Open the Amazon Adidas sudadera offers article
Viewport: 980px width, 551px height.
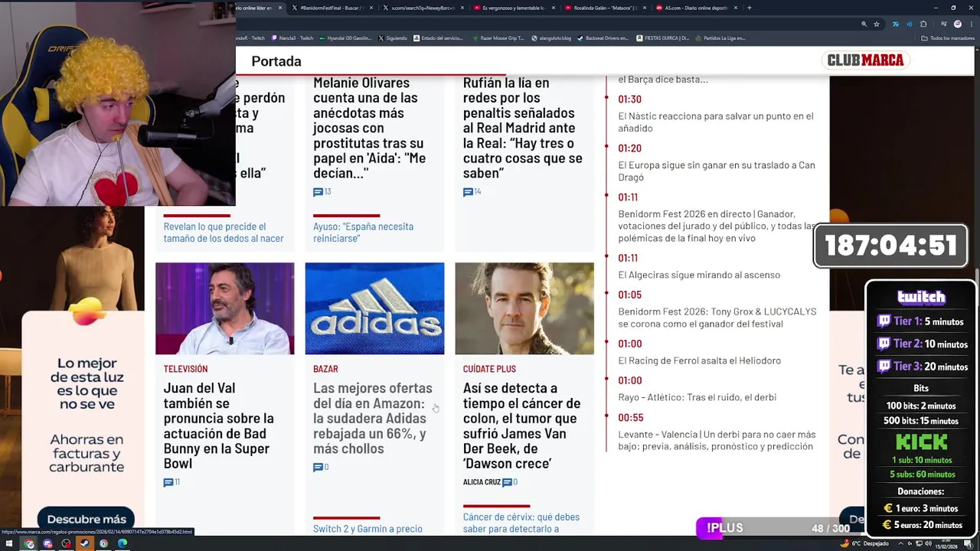tap(372, 419)
